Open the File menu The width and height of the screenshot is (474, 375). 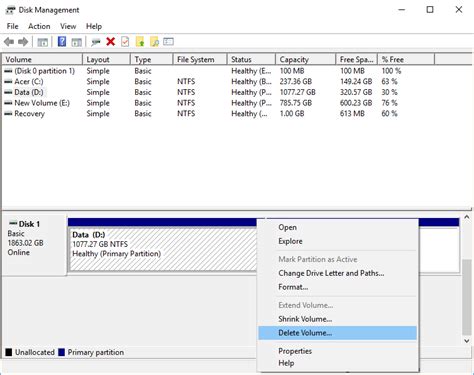point(13,26)
